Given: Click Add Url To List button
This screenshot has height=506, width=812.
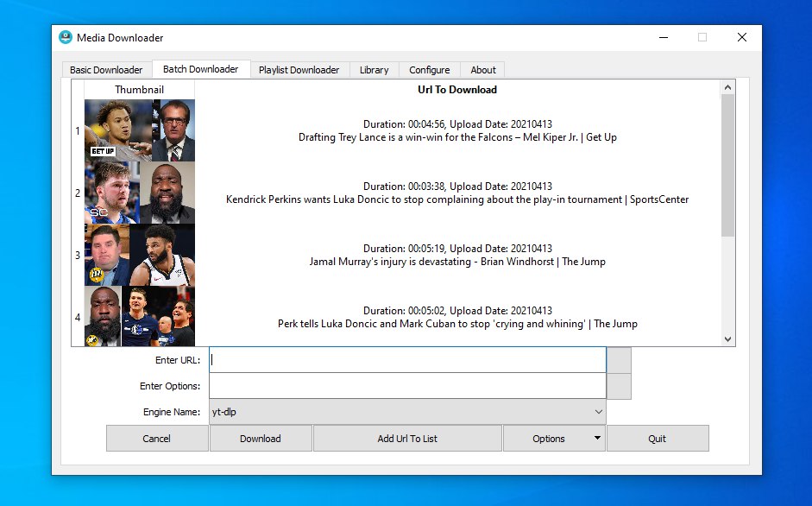Looking at the screenshot, I should click(x=407, y=439).
